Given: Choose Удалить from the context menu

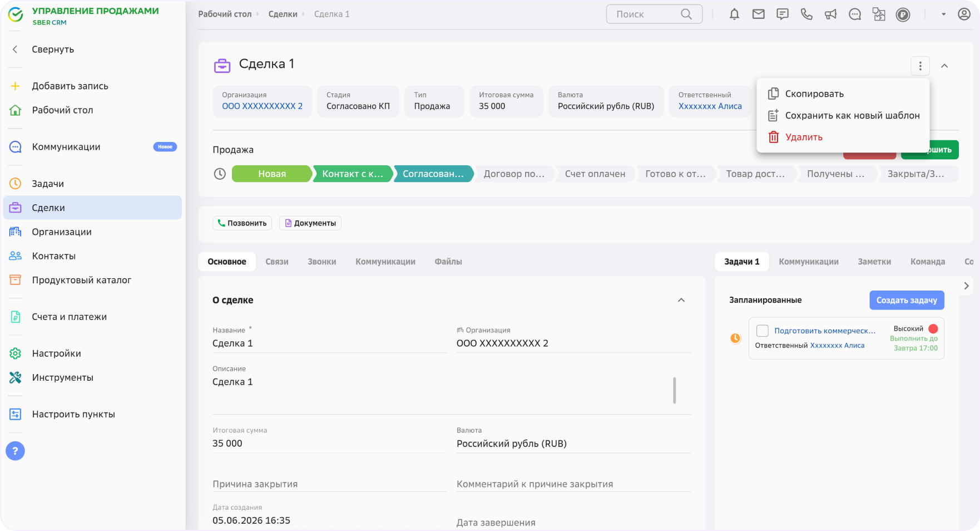Looking at the screenshot, I should click(x=843, y=137).
